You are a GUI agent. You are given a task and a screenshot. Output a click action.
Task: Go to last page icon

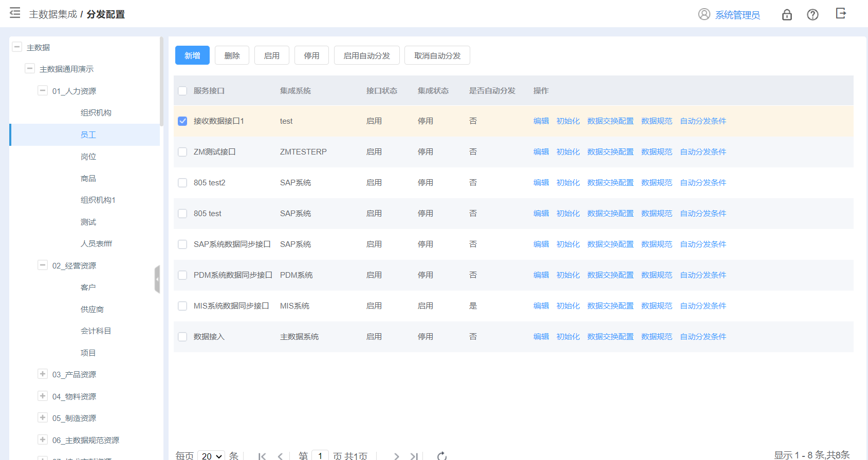(414, 456)
